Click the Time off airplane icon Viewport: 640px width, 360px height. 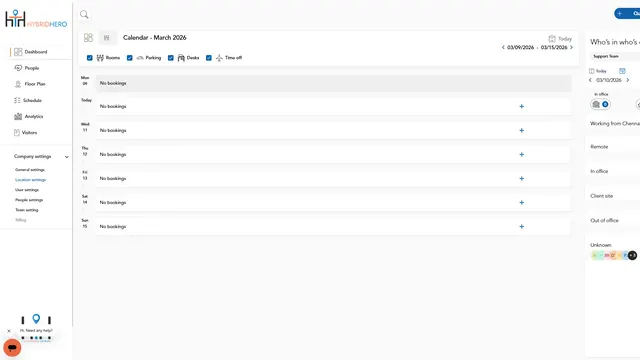click(x=219, y=58)
